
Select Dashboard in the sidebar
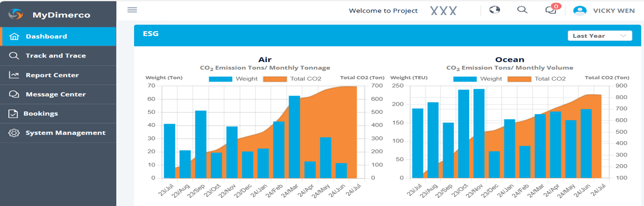click(46, 37)
